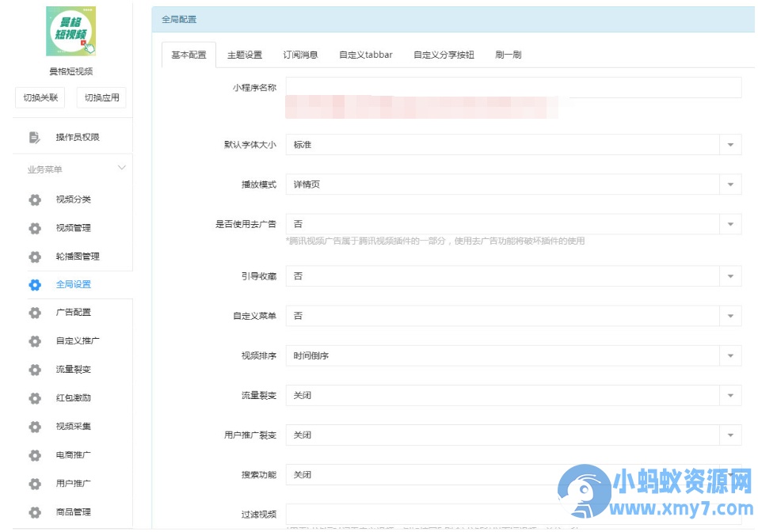The height and width of the screenshot is (532, 758).
Task: Focus the 过滤视频 input field
Action: click(x=513, y=514)
